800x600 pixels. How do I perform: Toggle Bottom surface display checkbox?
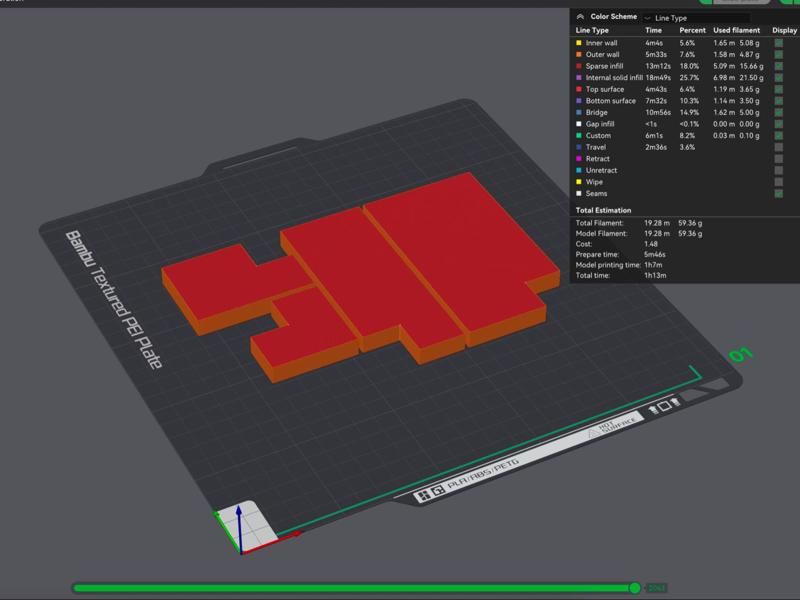[778, 101]
